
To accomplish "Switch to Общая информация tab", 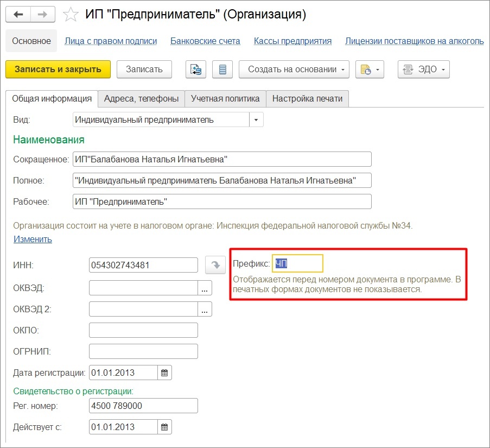I will (x=52, y=99).
